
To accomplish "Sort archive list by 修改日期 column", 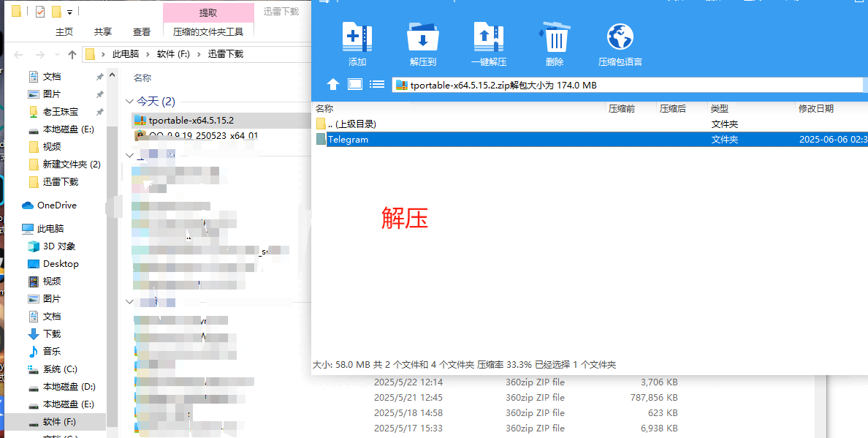I will [x=815, y=109].
